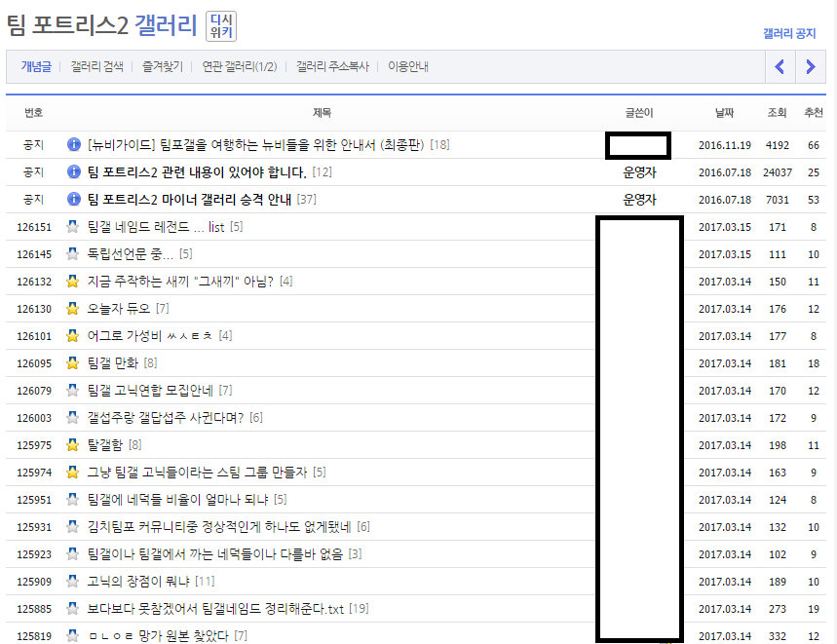This screenshot has width=837, height=644.
Task: Open post 팀갤 고닉연합 모집안네
Action: click(151, 391)
